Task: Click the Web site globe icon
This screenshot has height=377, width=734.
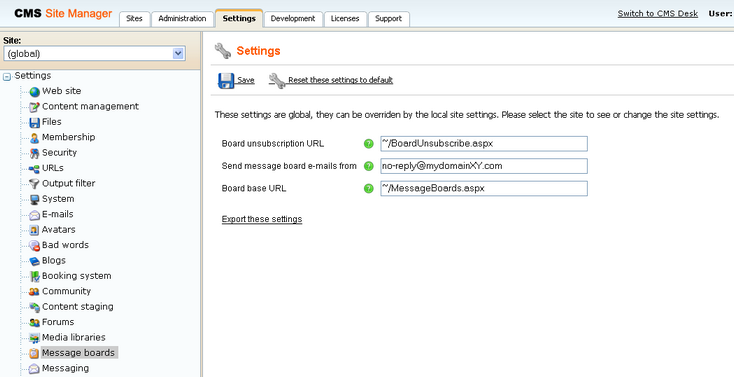Action: click(35, 92)
